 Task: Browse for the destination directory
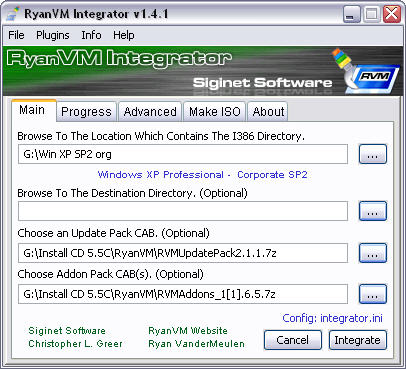coord(373,211)
